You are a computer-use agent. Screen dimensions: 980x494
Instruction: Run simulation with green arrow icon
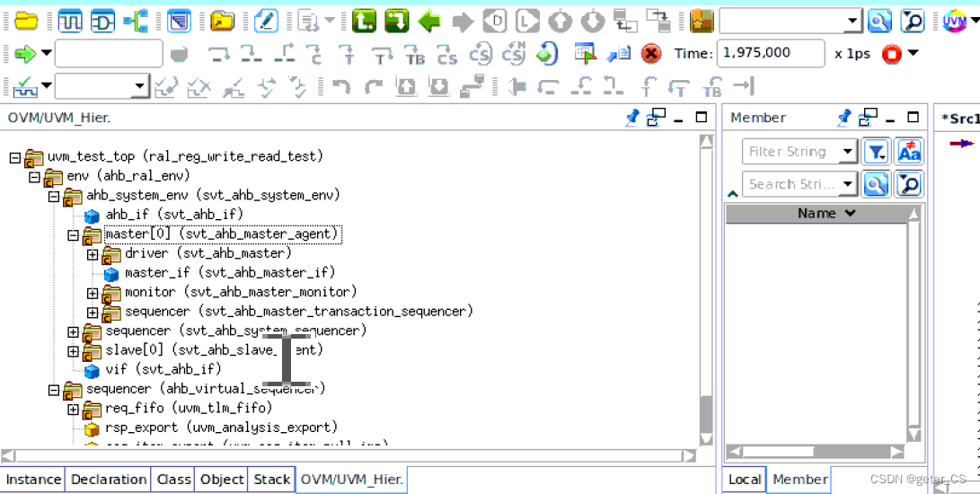[x=25, y=54]
